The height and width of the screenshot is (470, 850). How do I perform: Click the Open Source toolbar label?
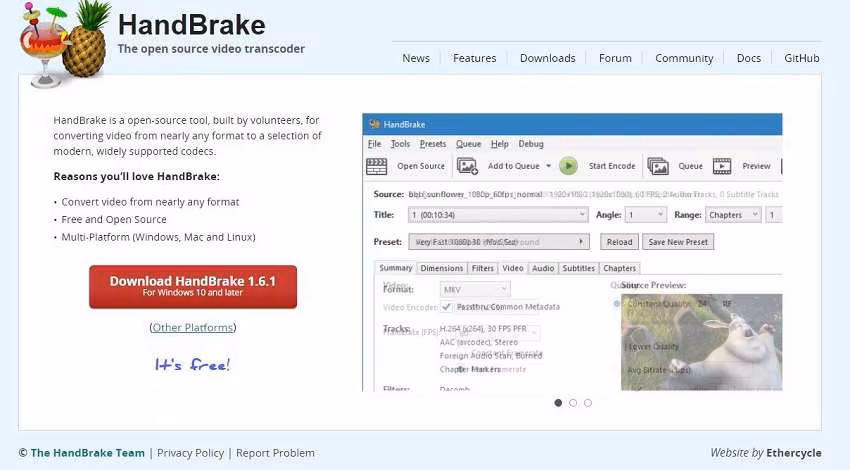(x=421, y=166)
